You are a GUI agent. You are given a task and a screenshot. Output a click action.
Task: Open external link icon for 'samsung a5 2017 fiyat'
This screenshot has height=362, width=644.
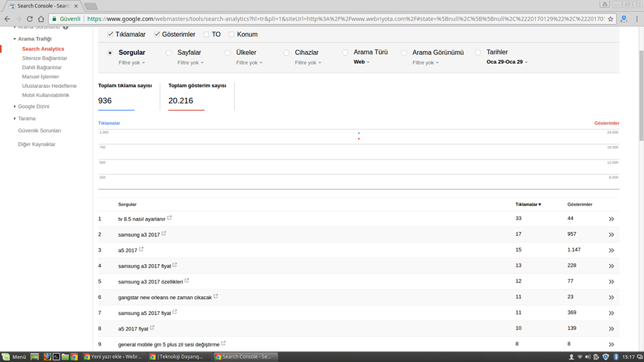pos(175,312)
